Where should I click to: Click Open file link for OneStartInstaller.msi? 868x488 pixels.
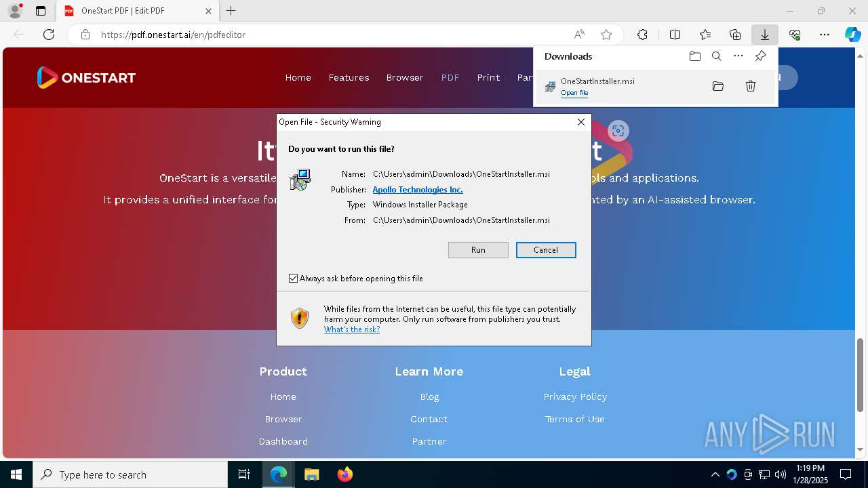(574, 93)
